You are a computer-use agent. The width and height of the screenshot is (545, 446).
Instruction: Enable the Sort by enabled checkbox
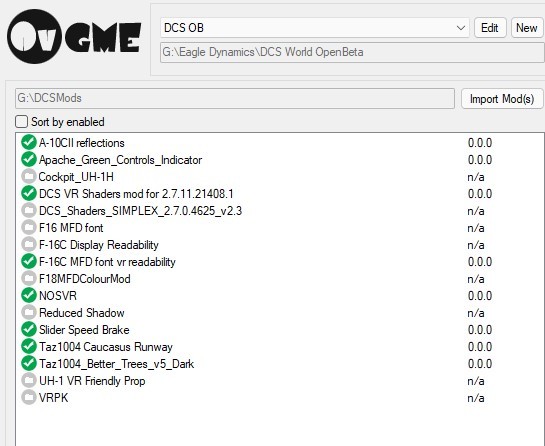[x=22, y=122]
